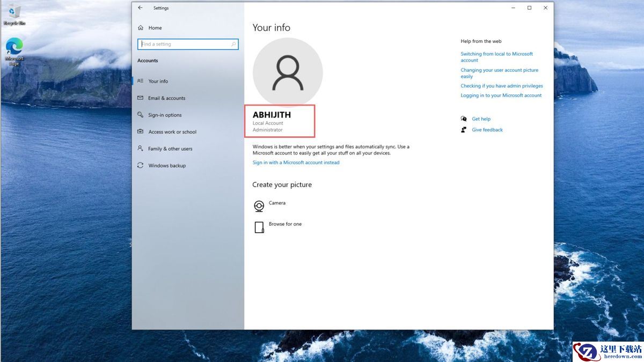
Task: Click Sign in with Microsoft account instead
Action: pos(296,162)
